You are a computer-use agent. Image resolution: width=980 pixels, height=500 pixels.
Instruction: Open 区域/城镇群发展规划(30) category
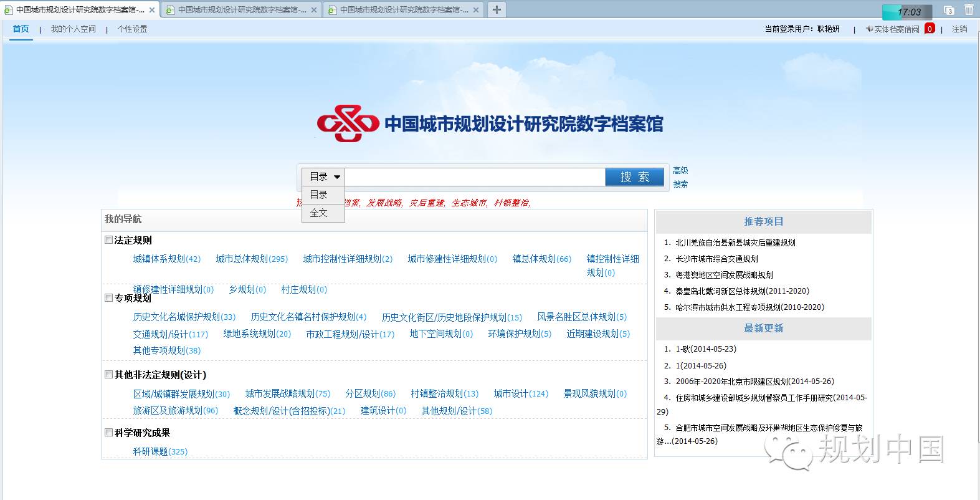[181, 394]
